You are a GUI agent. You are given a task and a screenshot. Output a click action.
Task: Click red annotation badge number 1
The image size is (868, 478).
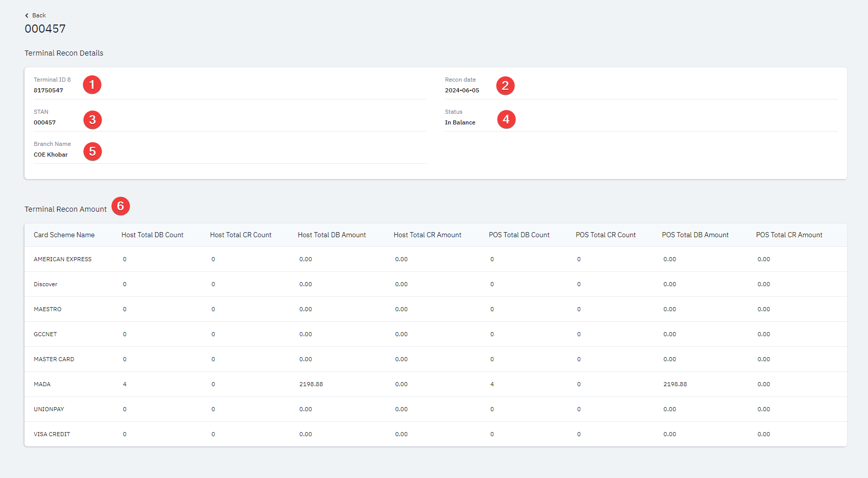[92, 85]
